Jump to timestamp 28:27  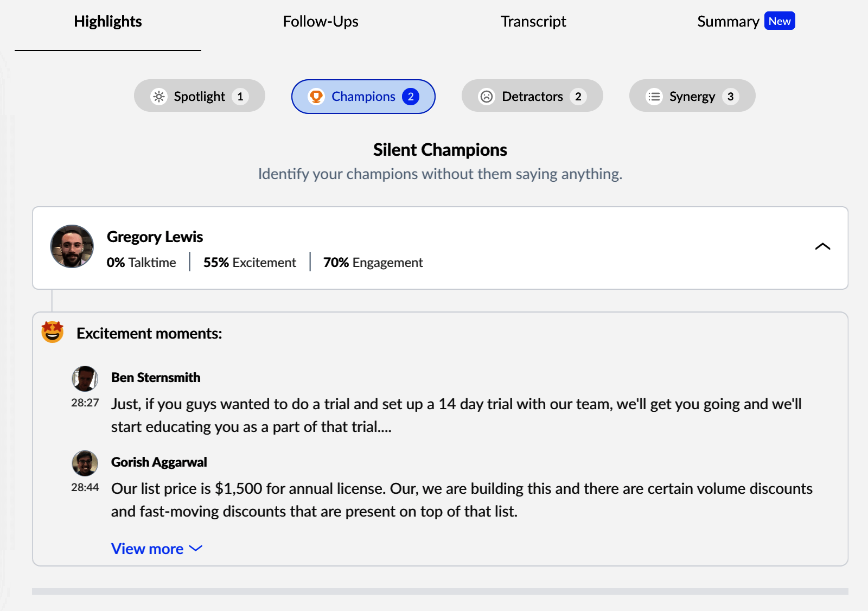[x=85, y=403]
